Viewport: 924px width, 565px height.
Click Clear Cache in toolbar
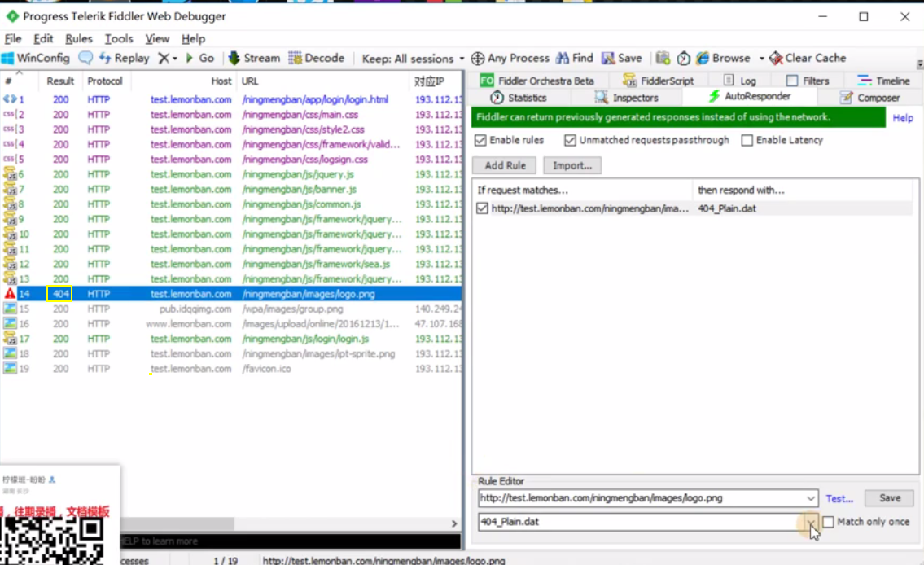click(x=808, y=58)
